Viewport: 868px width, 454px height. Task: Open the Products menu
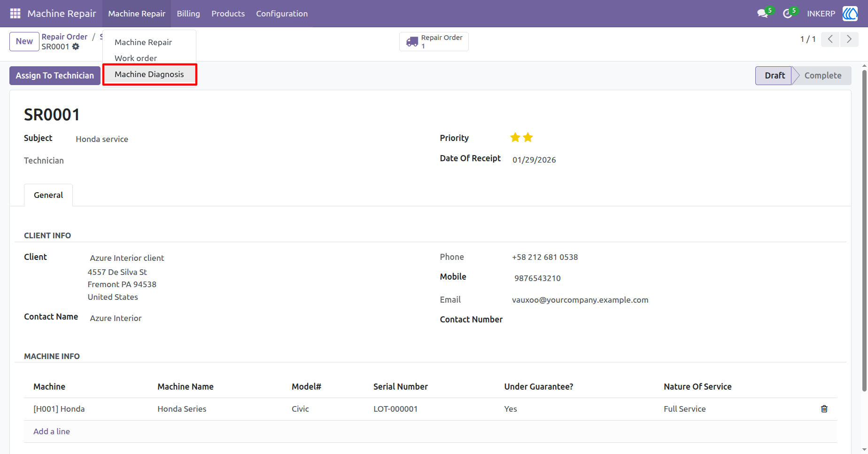228,14
